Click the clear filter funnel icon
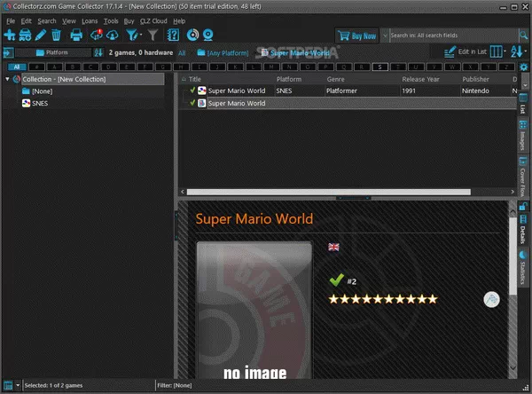 click(153, 35)
